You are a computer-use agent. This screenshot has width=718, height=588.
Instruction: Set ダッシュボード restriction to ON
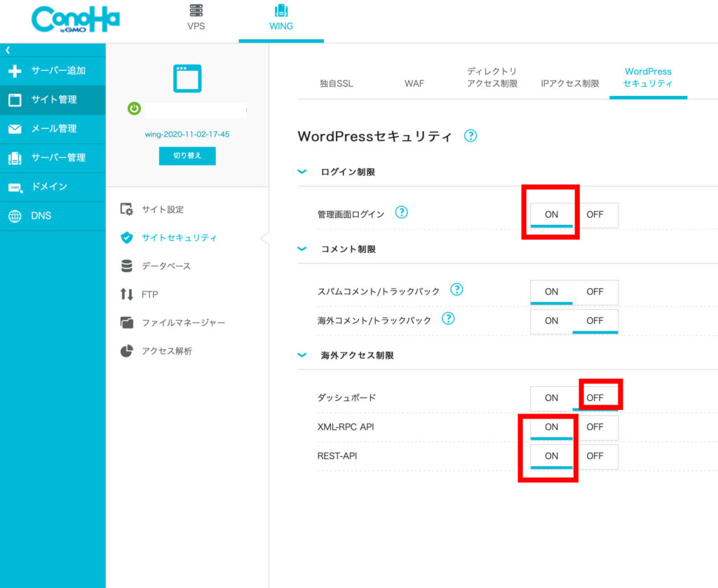pos(551,398)
